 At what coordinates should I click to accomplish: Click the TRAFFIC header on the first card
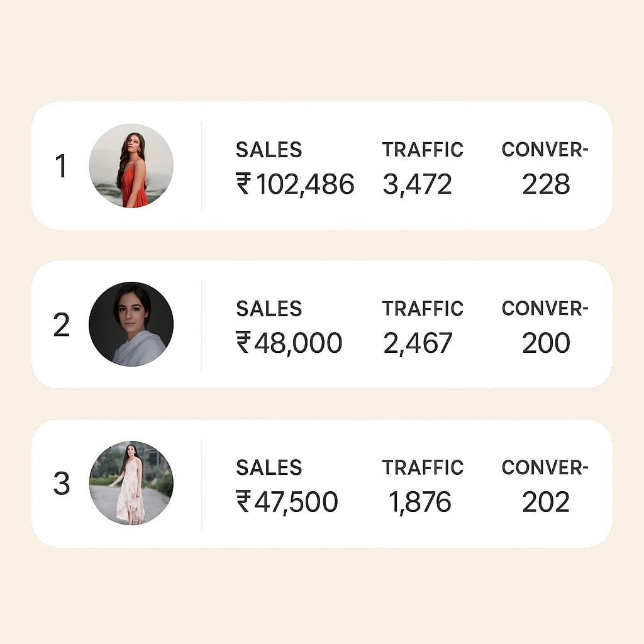pyautogui.click(x=423, y=150)
